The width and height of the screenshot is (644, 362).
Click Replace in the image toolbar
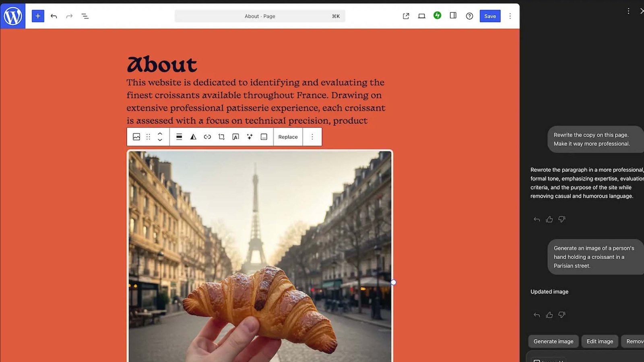(x=288, y=137)
